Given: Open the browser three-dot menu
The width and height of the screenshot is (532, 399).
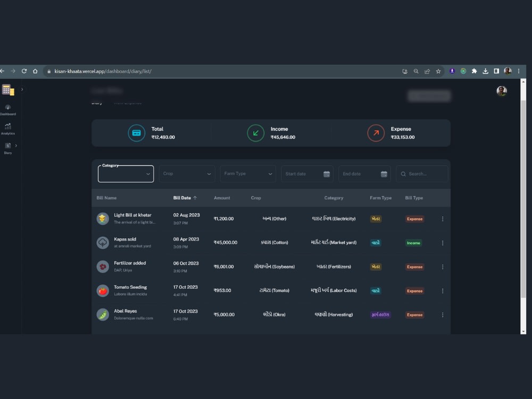Looking at the screenshot, I should click(518, 71).
